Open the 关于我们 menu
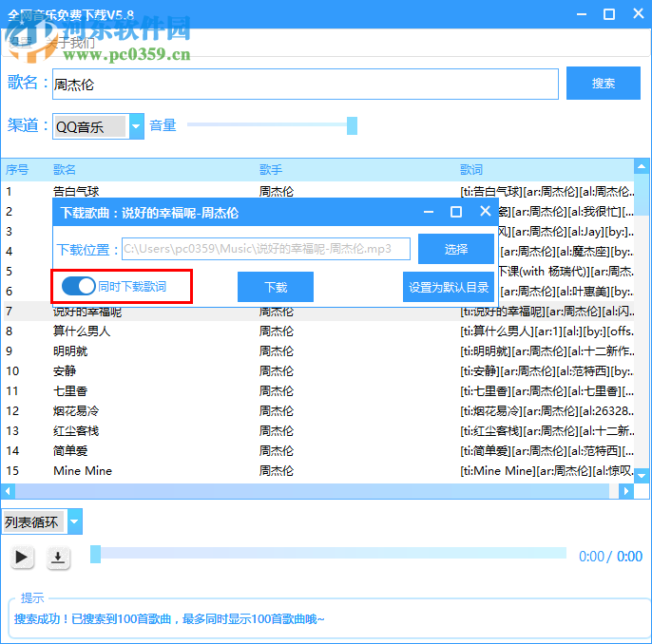Image resolution: width=652 pixels, height=644 pixels. pos(70,43)
